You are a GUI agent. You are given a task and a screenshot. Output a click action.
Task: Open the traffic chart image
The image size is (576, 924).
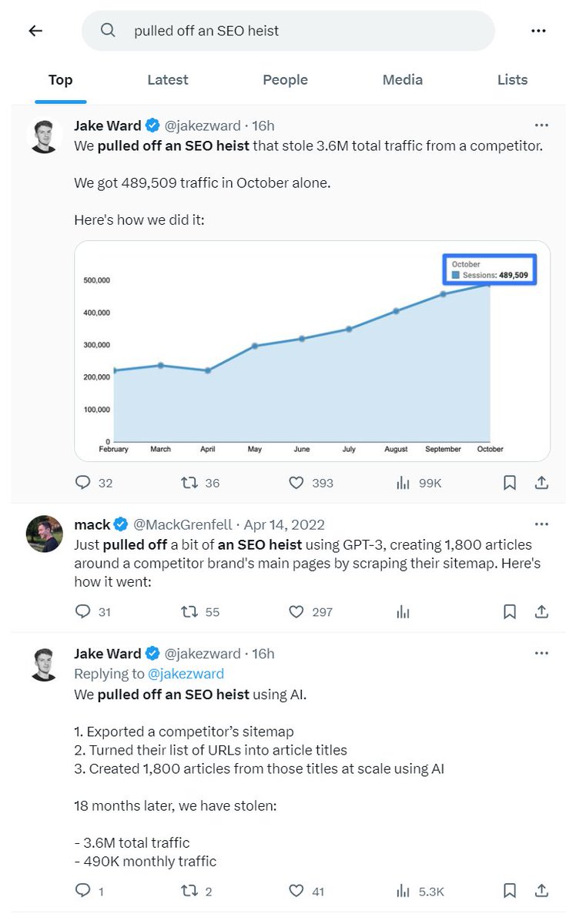tap(312, 351)
